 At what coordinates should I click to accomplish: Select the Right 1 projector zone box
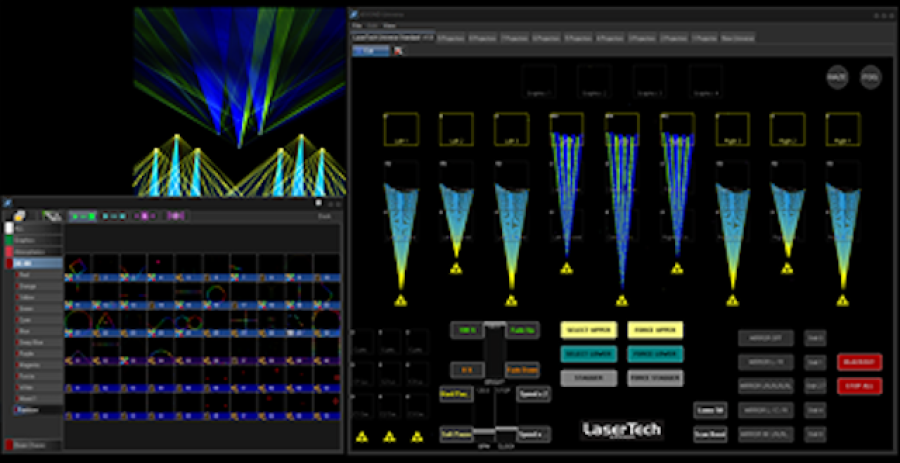(842, 130)
